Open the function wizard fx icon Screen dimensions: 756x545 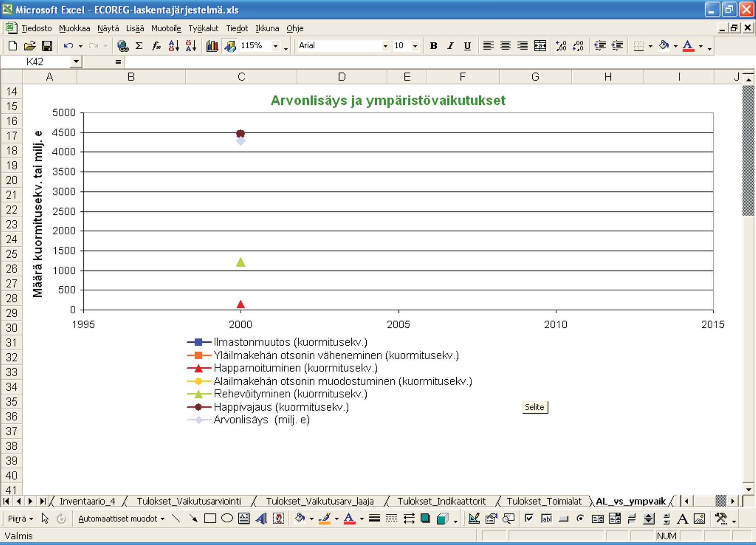[156, 46]
